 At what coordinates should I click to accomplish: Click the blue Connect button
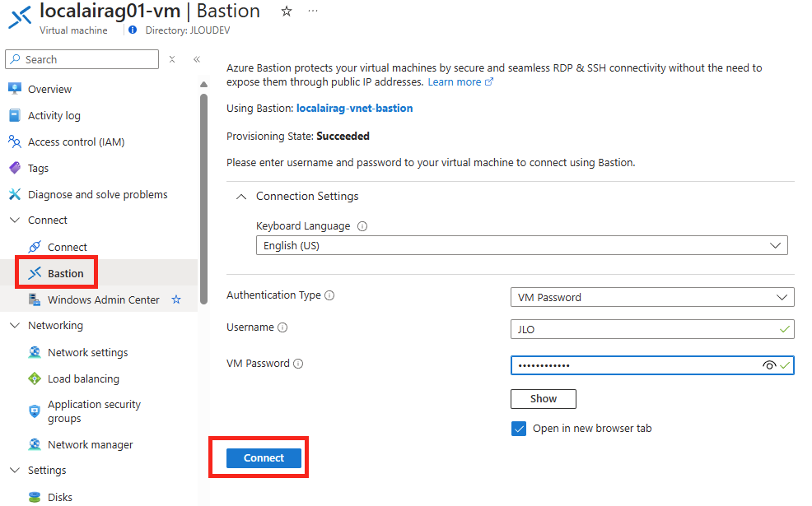click(264, 458)
